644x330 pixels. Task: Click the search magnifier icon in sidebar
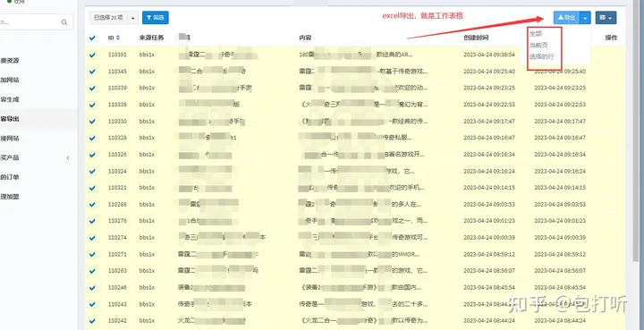click(x=64, y=22)
